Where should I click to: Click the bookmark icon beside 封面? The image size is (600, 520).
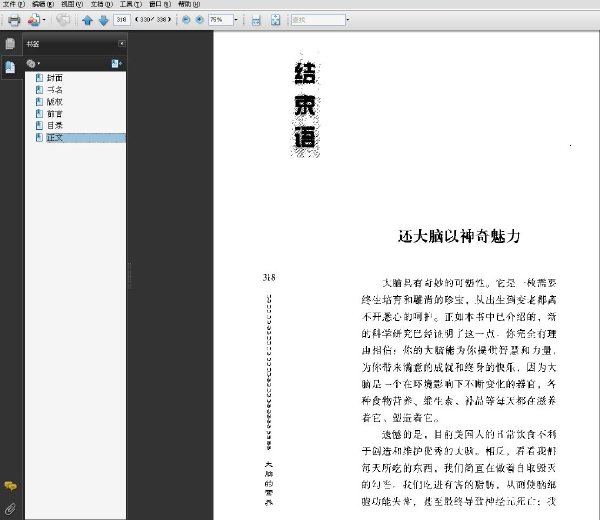39,78
